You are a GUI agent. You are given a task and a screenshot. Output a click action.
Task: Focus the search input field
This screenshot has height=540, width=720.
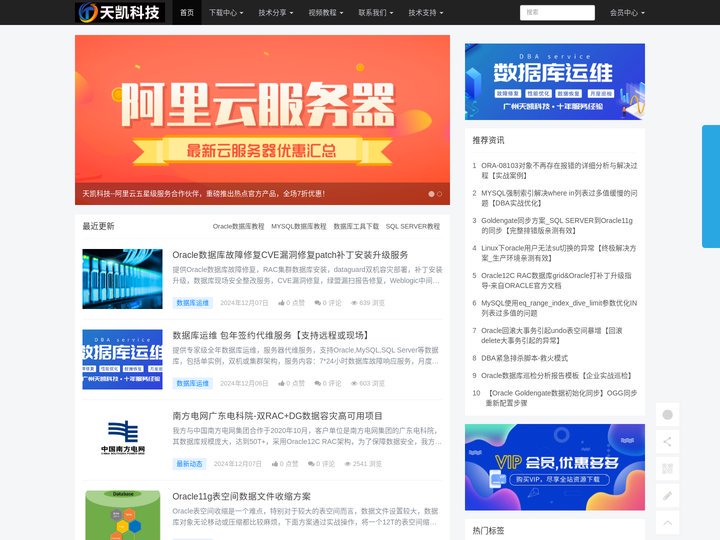[557, 12]
